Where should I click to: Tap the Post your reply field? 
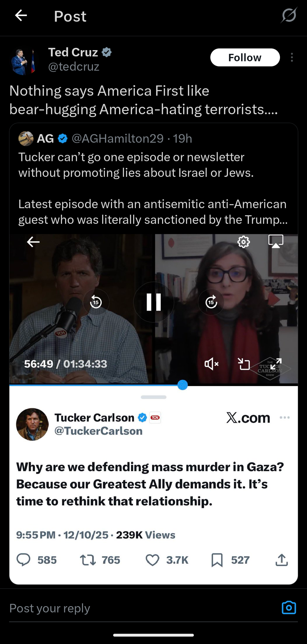point(142,608)
